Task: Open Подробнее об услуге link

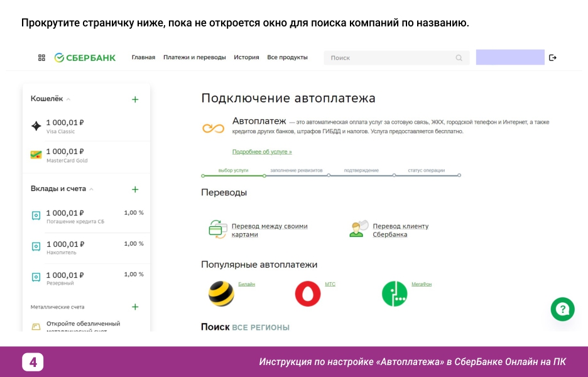Action: point(262,152)
